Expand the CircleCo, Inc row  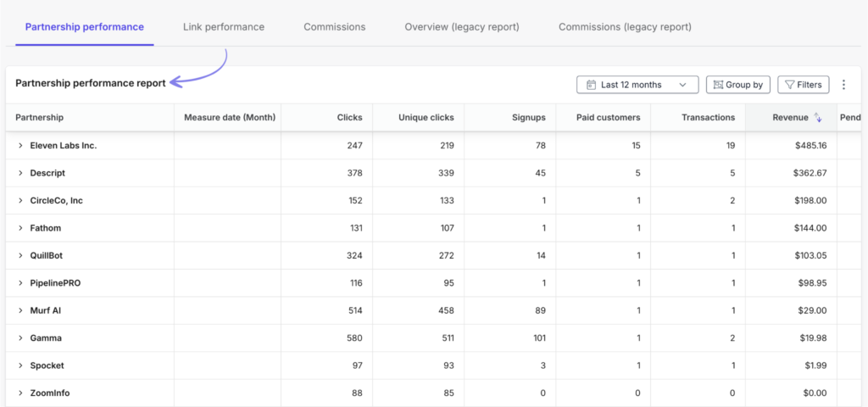tap(20, 200)
